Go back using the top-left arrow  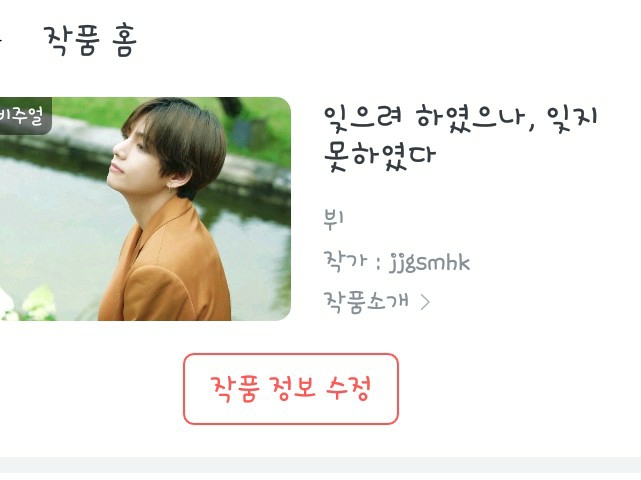pyautogui.click(x=1, y=40)
